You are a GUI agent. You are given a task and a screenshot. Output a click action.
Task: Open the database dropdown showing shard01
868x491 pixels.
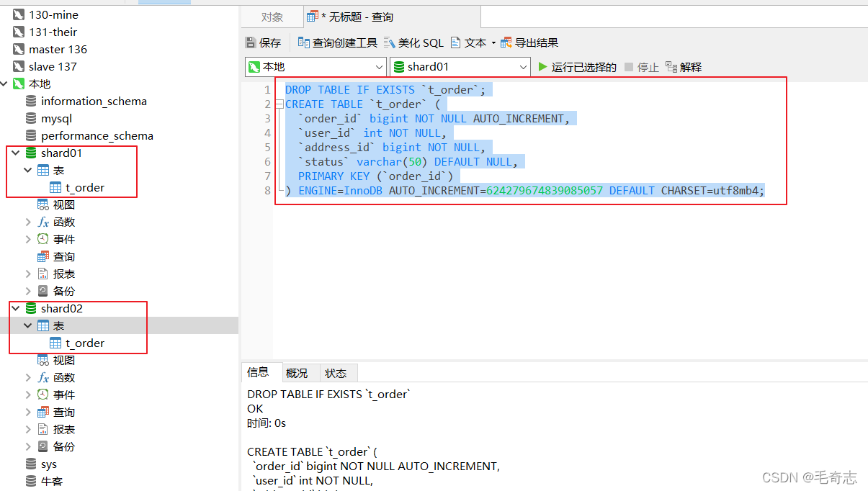coord(460,67)
